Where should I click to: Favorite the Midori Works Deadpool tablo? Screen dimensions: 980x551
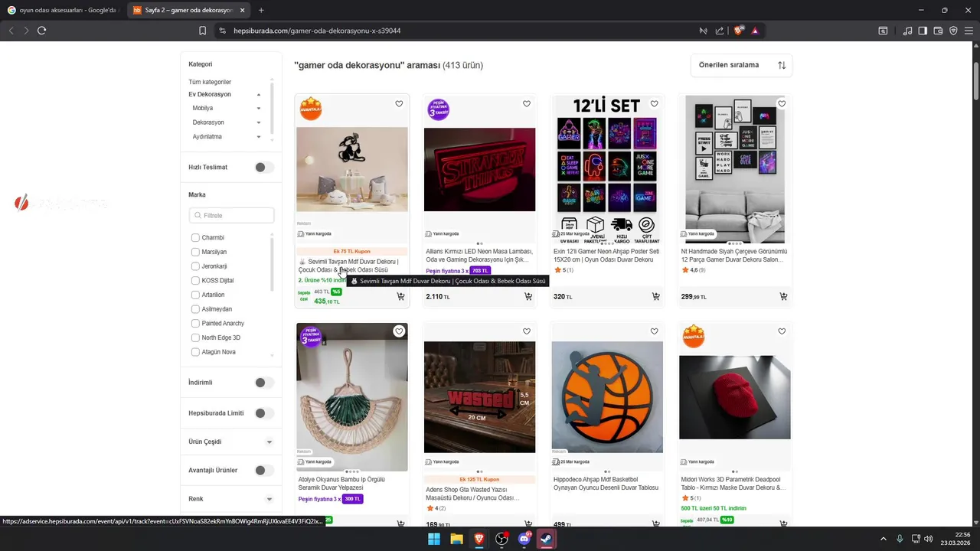782,331
